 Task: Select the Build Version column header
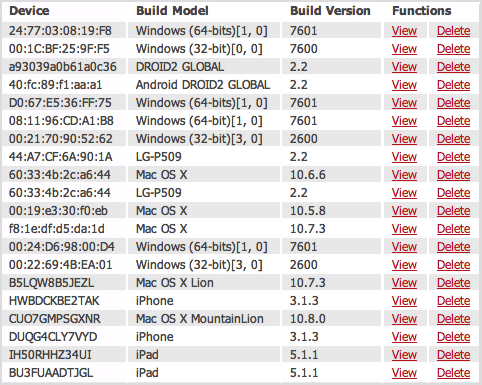(330, 11)
